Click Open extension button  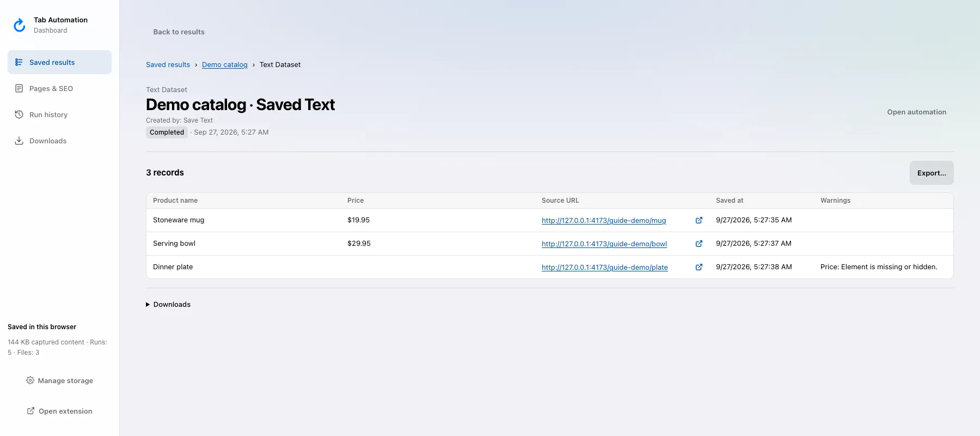[59, 411]
